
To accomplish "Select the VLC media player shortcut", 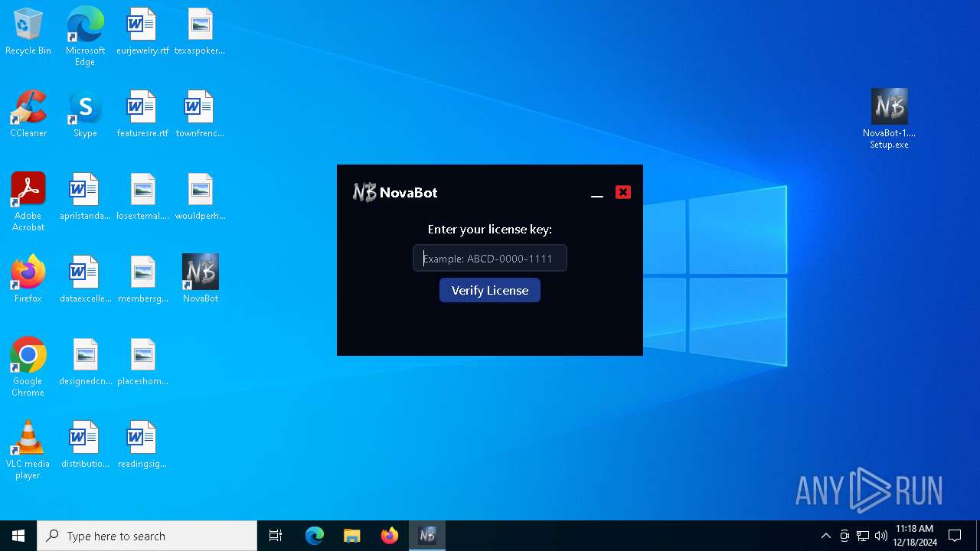I will [28, 450].
